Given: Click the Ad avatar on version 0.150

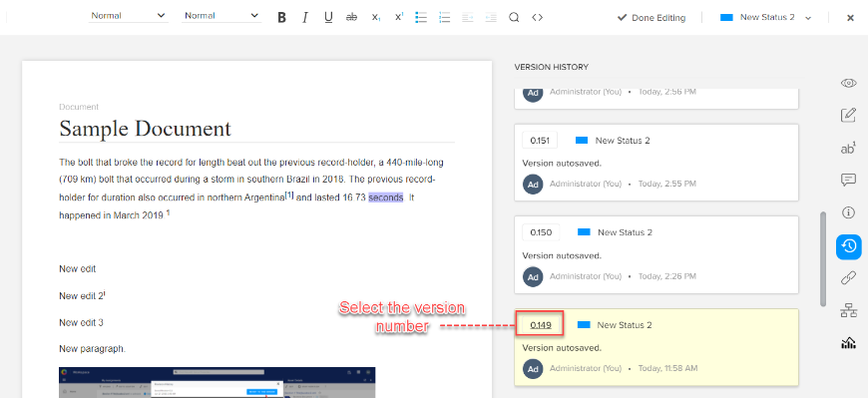Looking at the screenshot, I should [533, 276].
